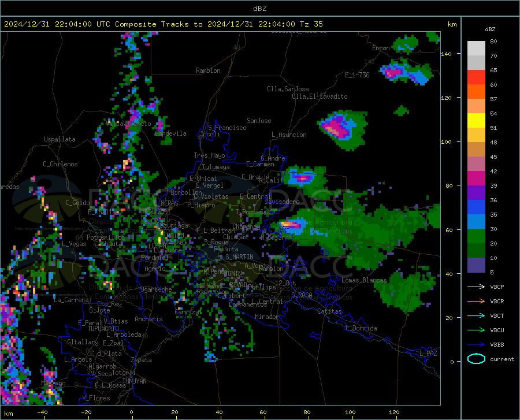
Task: Click the 'dBZ' title in top bar
Action: (259, 9)
